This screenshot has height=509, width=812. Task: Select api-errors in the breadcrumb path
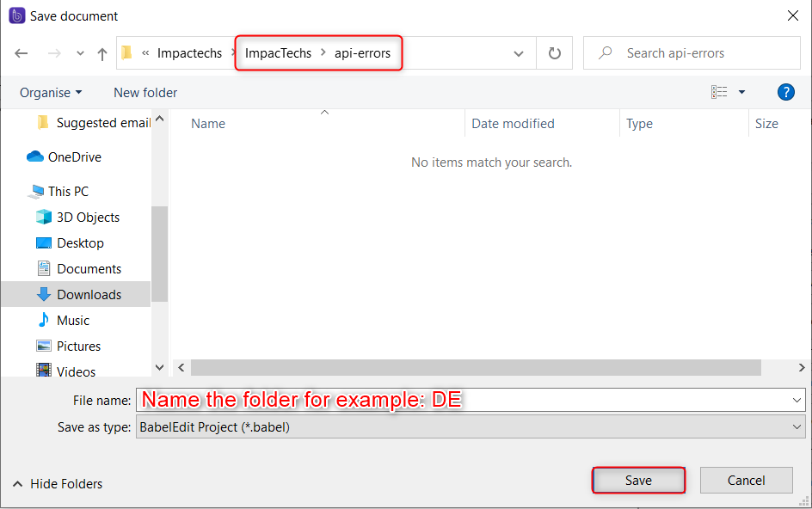click(362, 52)
